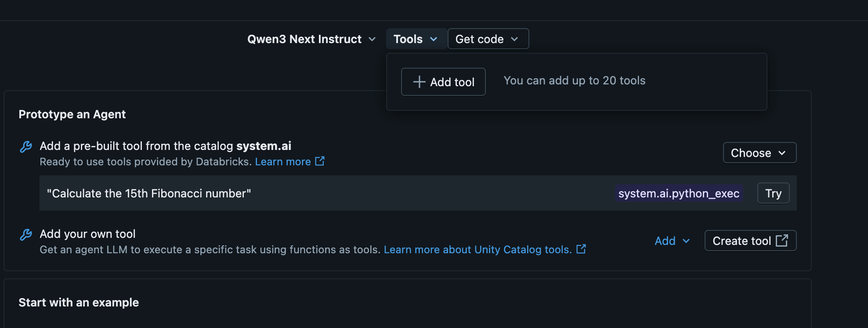The width and height of the screenshot is (868, 328).
Task: Try the Fibonacci example prompt
Action: pyautogui.click(x=773, y=193)
